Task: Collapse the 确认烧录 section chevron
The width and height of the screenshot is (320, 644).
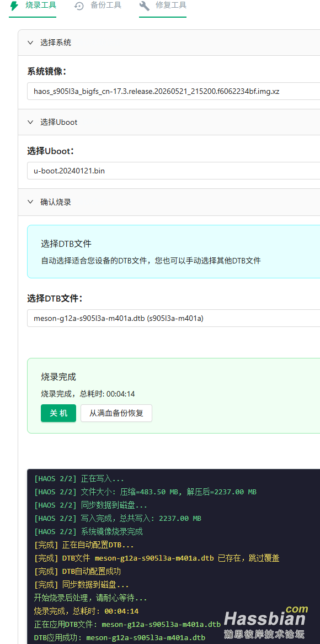Action: coord(30,202)
